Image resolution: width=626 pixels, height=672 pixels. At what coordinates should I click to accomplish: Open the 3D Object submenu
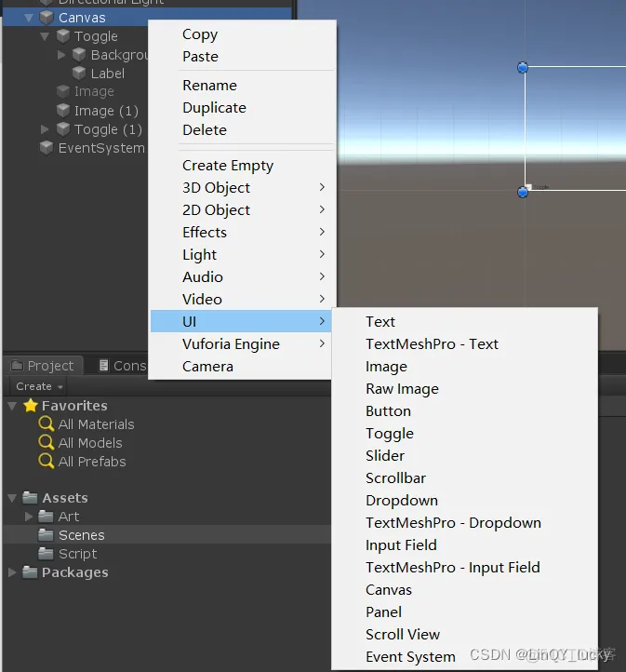pyautogui.click(x=242, y=188)
